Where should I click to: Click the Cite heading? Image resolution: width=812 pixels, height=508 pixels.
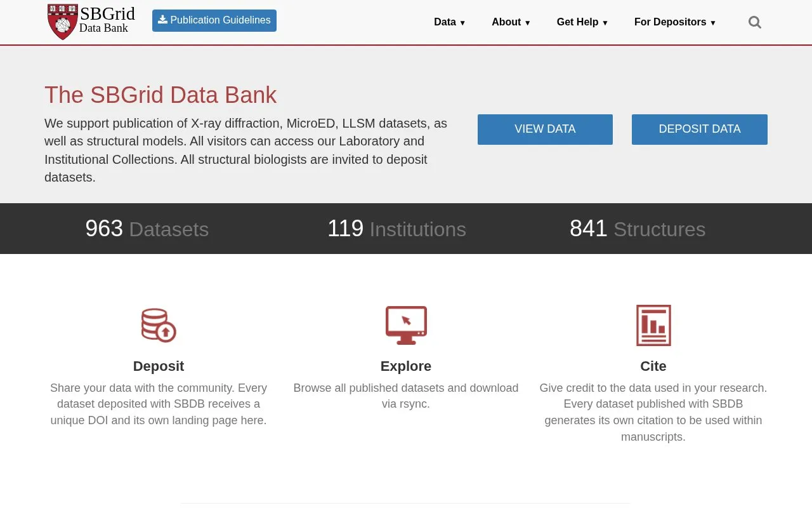click(x=653, y=366)
